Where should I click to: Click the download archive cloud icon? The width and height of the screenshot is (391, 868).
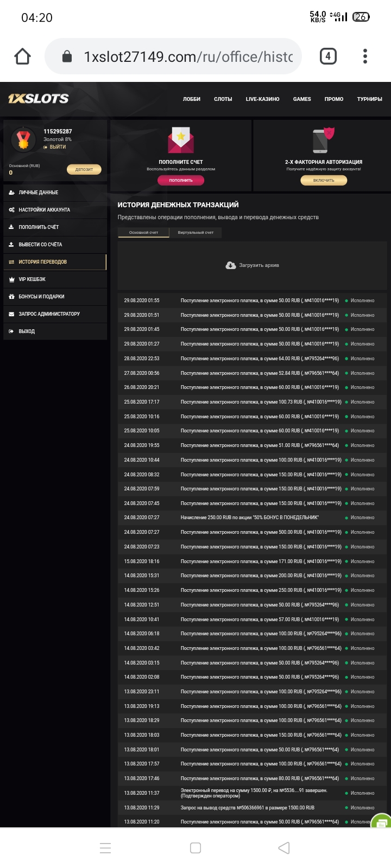pos(231,265)
